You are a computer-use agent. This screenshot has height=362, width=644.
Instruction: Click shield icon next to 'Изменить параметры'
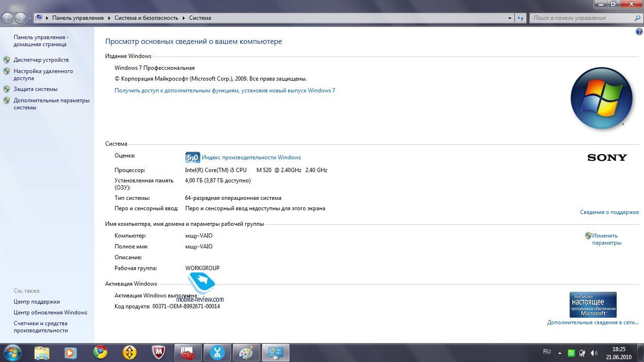click(x=588, y=236)
